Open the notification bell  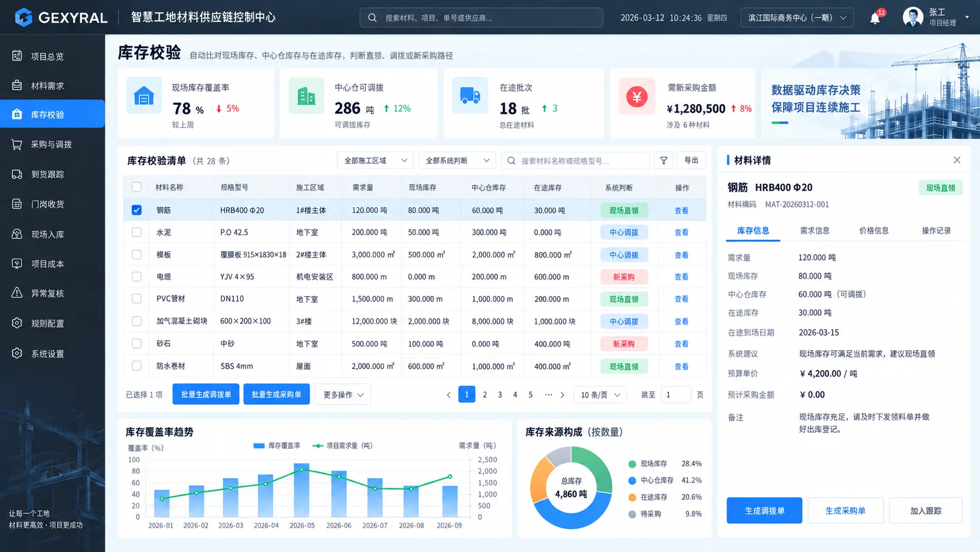(875, 18)
